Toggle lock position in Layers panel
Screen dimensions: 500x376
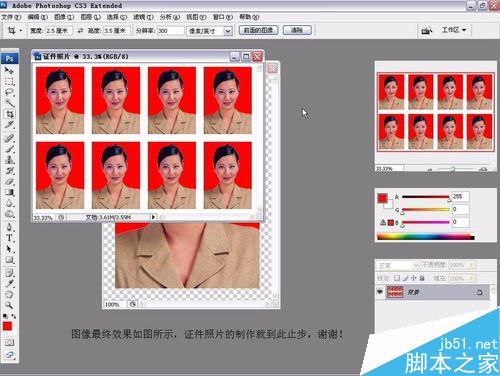click(414, 278)
